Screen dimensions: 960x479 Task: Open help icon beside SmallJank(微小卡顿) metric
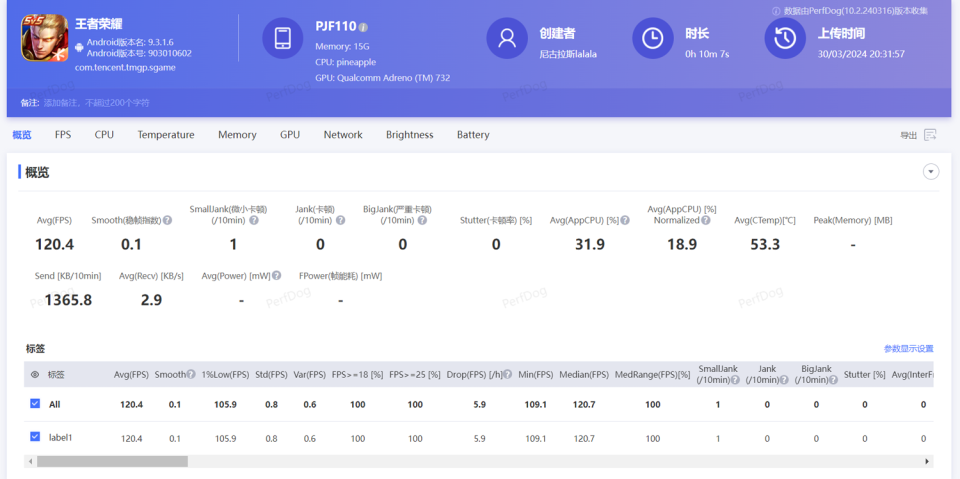tap(254, 220)
